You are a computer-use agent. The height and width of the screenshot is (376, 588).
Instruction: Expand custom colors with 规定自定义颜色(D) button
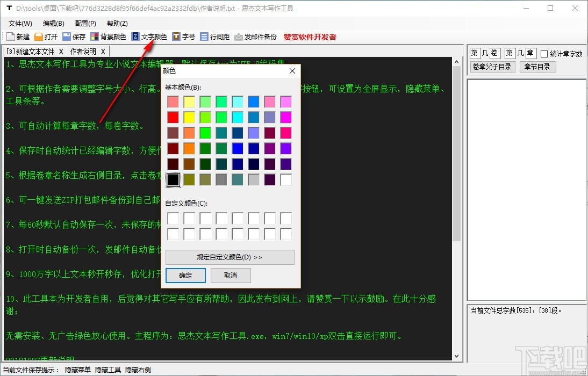pos(230,257)
